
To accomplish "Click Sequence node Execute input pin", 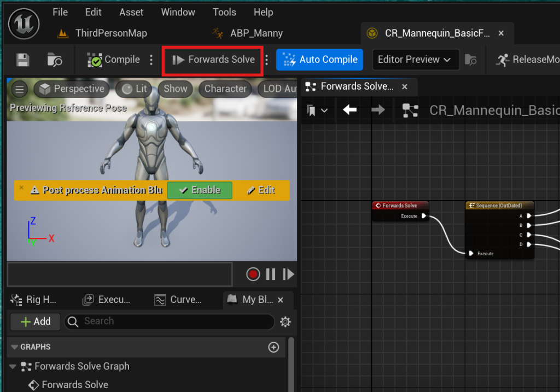I will point(471,254).
